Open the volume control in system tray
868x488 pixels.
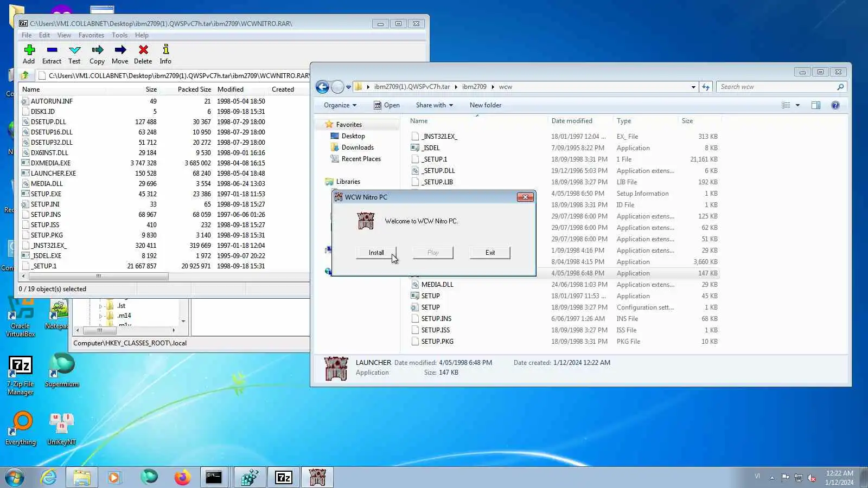(812, 478)
